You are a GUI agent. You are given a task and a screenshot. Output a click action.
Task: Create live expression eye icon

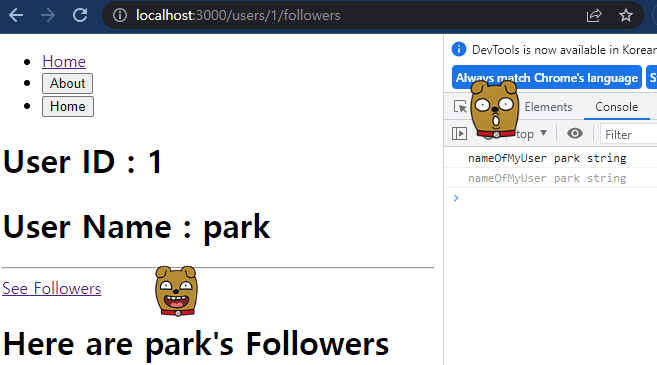coord(575,133)
